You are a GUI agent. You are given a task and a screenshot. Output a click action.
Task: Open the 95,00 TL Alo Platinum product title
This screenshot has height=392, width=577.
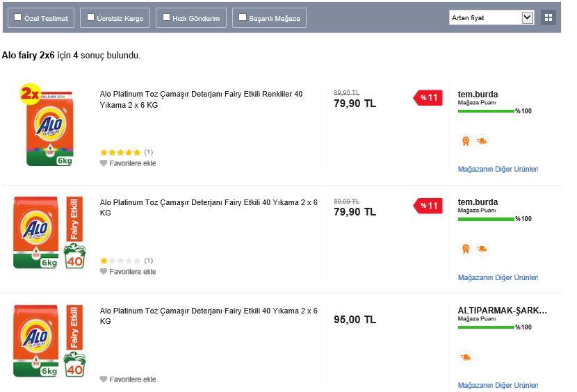pos(209,316)
